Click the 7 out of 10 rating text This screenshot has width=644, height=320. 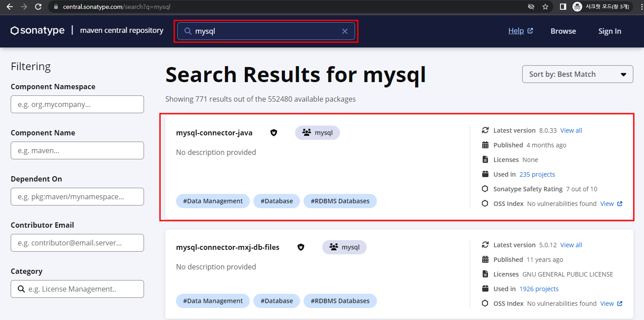[x=582, y=189]
